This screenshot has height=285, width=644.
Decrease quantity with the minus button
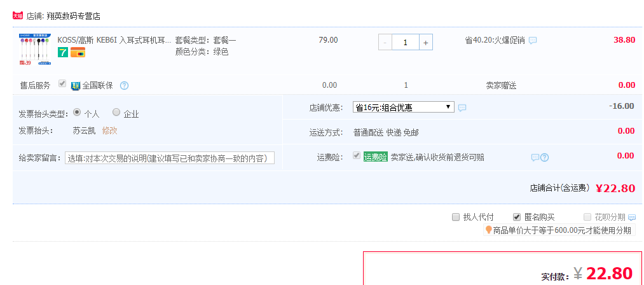(385, 43)
